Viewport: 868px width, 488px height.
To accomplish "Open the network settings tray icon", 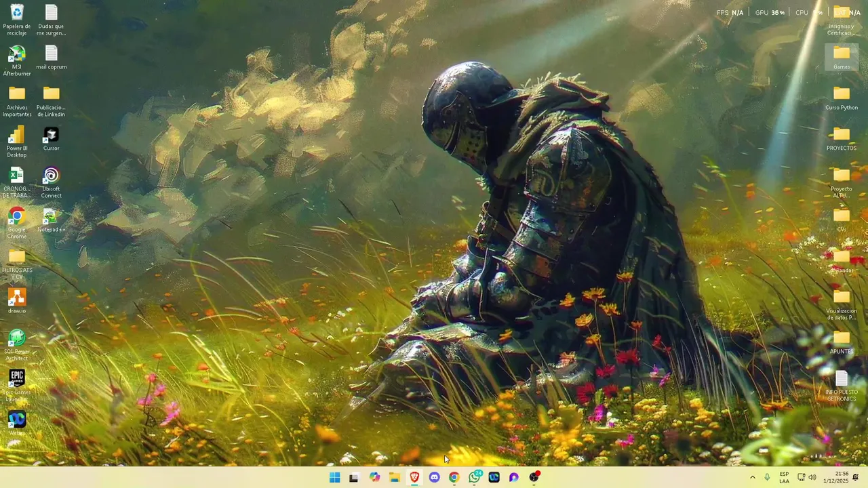I will (801, 477).
